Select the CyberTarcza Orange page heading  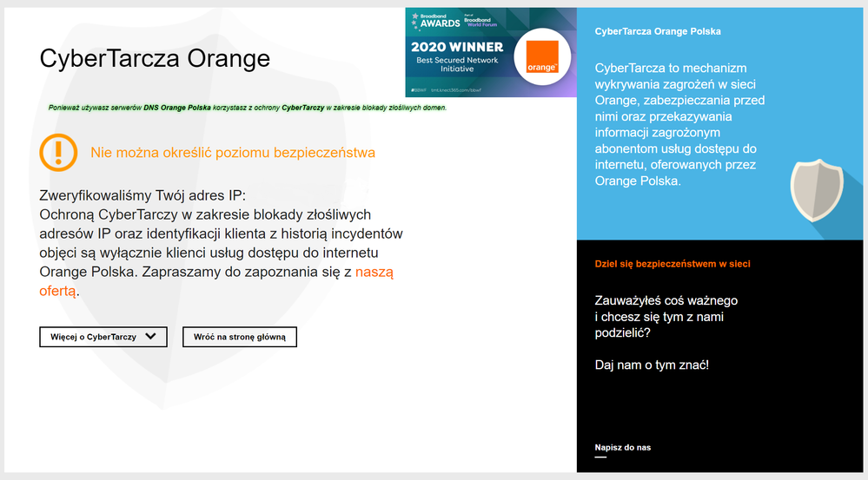[x=155, y=58]
